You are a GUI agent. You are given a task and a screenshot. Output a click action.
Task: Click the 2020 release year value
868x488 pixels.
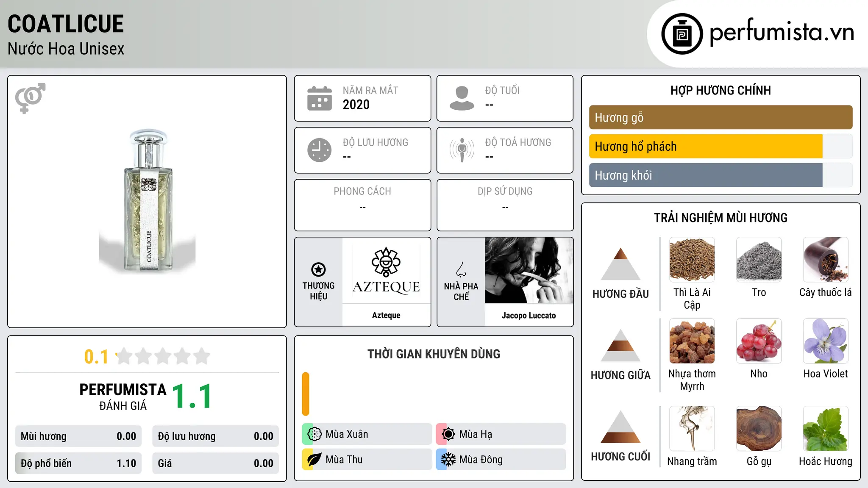[x=356, y=105]
